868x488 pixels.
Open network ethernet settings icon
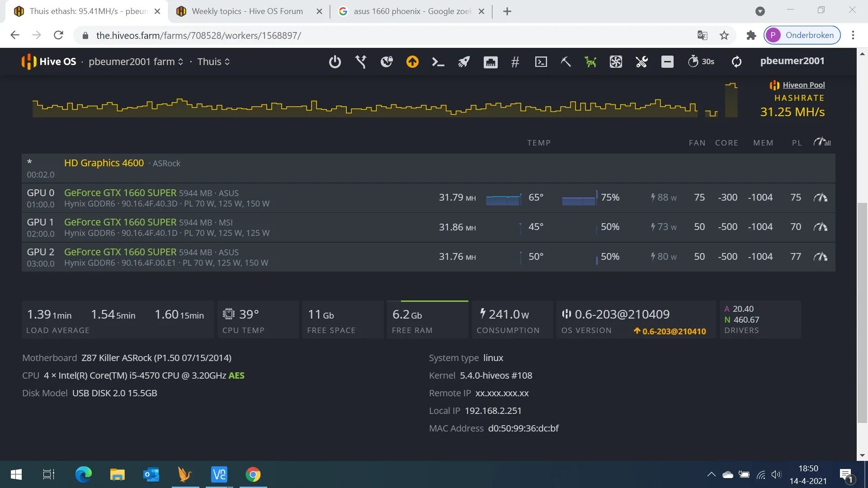[490, 61]
